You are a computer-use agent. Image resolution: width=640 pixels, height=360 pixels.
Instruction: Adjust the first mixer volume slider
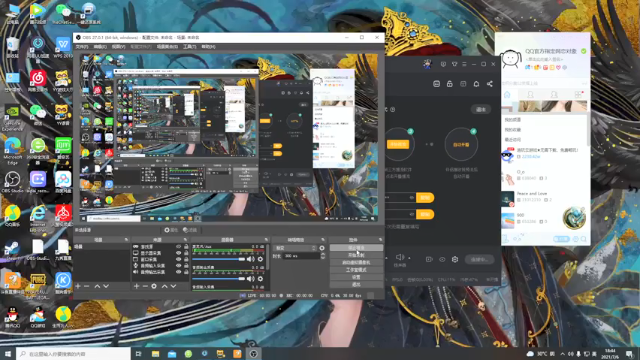pyautogui.click(x=218, y=259)
